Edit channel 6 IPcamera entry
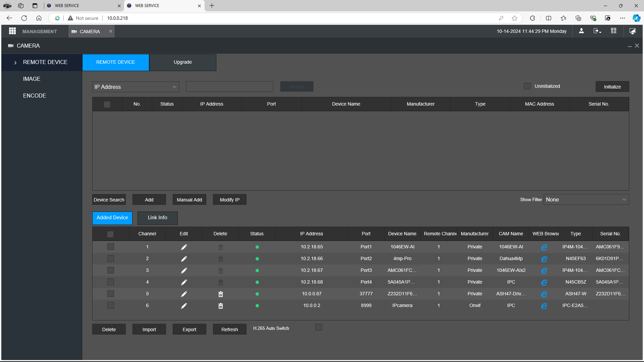The height and width of the screenshot is (362, 644). pyautogui.click(x=184, y=306)
